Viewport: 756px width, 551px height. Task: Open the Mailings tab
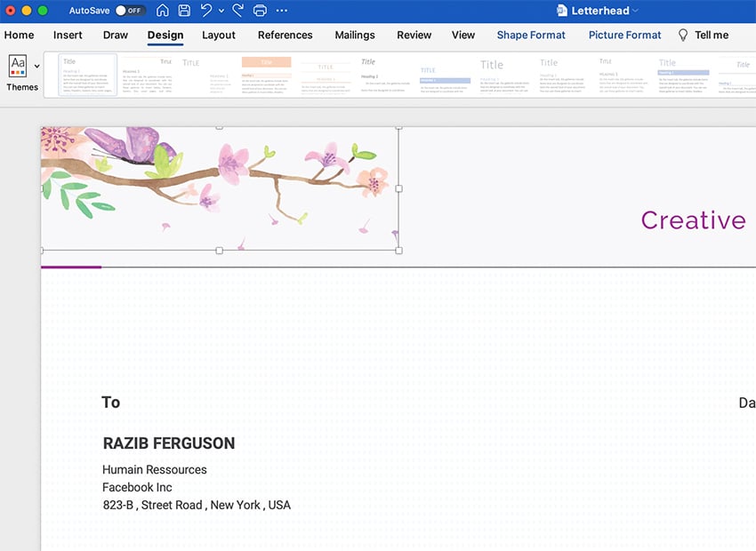[x=355, y=35]
